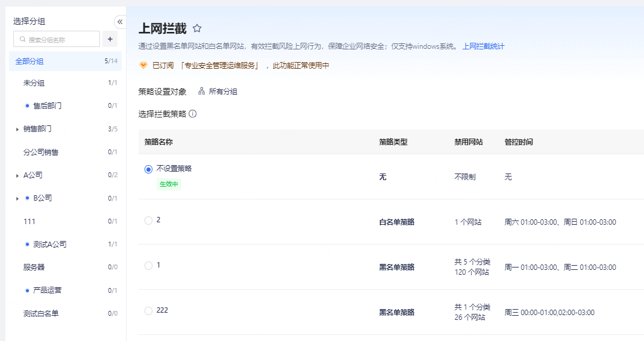This screenshot has width=644, height=341.
Task: Click the 搜索分组名称 search field
Action: (x=61, y=40)
